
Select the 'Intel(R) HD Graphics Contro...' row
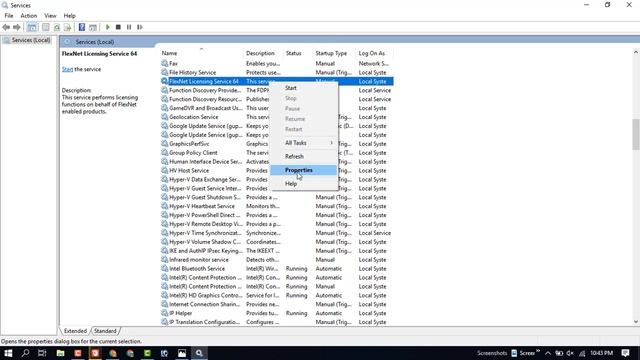(276, 296)
